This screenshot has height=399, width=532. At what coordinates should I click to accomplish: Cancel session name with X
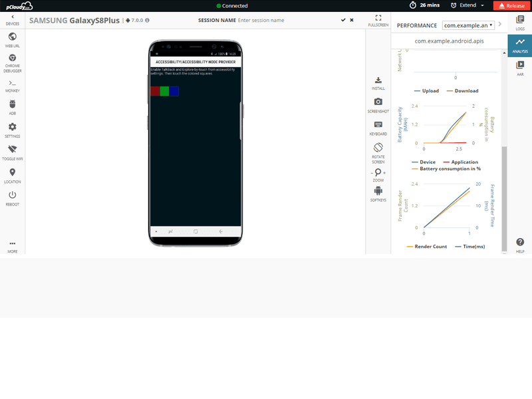[352, 20]
